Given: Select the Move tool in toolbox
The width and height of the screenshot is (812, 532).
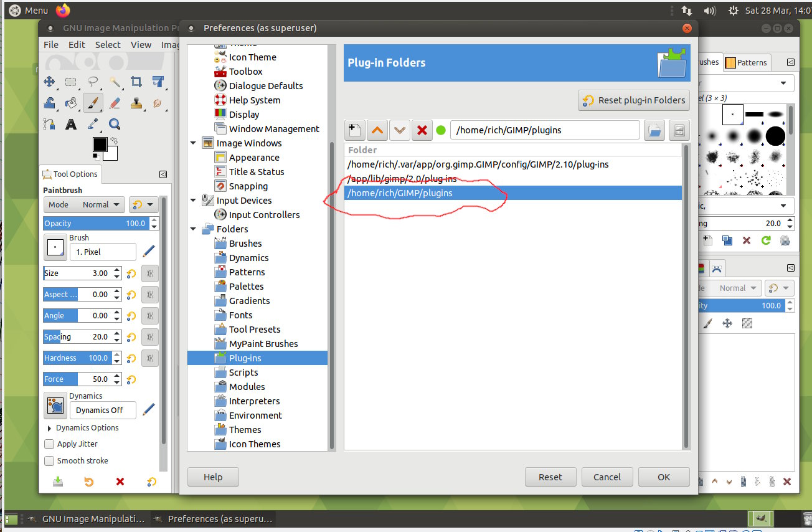Looking at the screenshot, I should click(x=49, y=82).
